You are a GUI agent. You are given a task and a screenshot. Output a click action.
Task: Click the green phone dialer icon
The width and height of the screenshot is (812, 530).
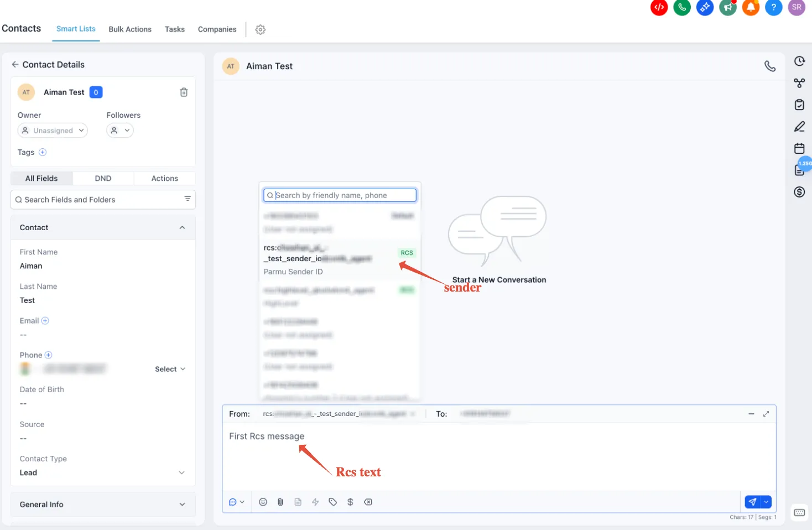click(x=682, y=7)
